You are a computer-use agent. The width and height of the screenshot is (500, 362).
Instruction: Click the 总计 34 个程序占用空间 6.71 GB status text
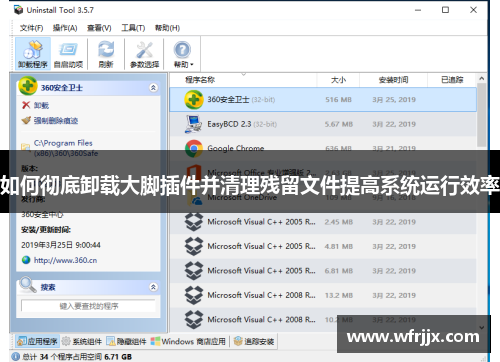click(x=77, y=357)
